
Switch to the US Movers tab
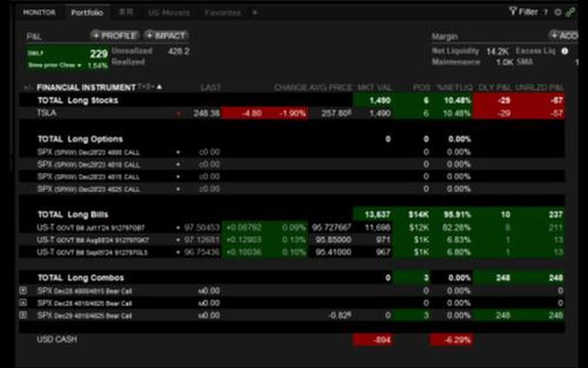tap(168, 13)
